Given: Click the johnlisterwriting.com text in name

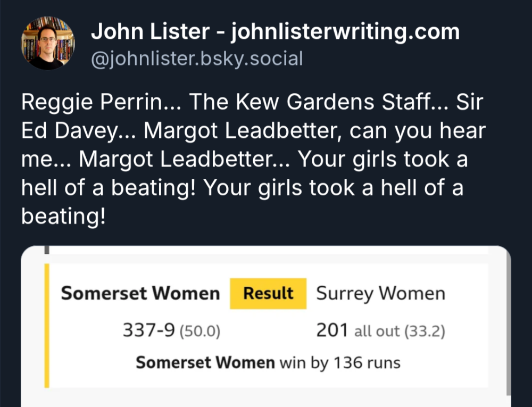Looking at the screenshot, I should pyautogui.click(x=345, y=31).
